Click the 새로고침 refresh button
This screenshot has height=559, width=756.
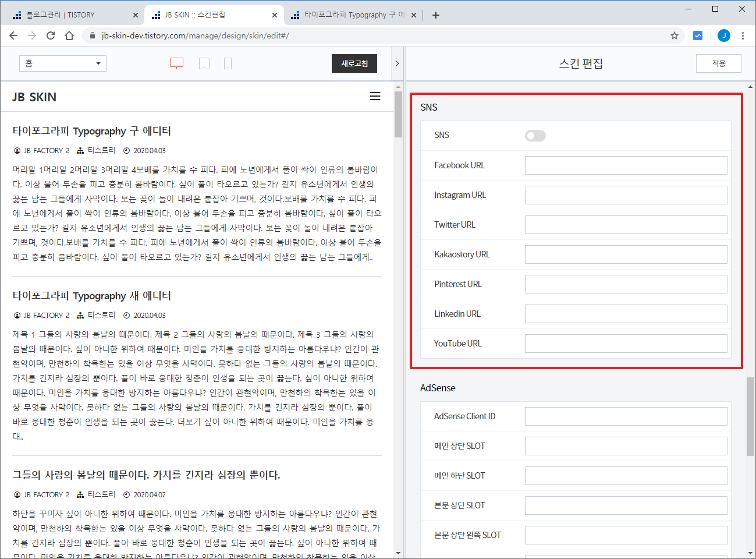click(354, 63)
